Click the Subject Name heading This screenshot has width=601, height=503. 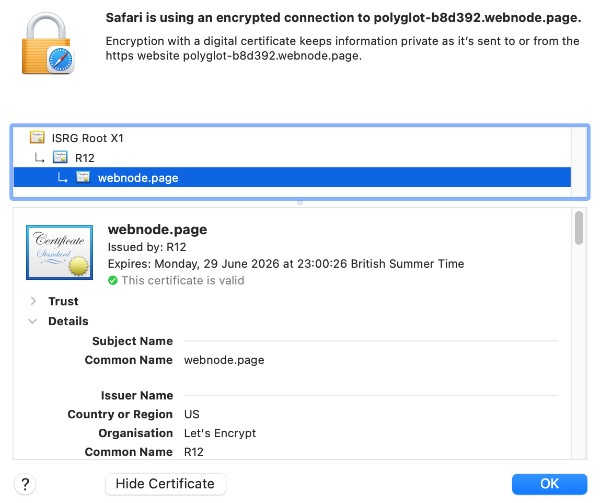(132, 341)
